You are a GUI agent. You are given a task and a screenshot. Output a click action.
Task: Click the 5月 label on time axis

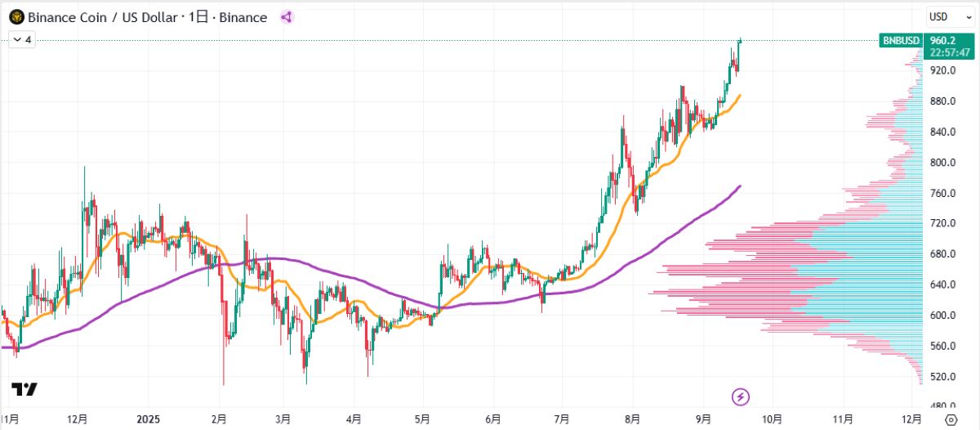click(x=422, y=419)
